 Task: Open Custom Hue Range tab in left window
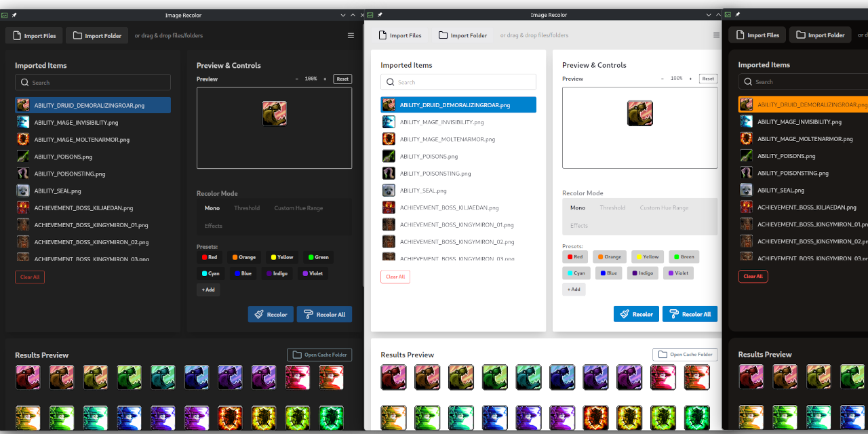[x=298, y=208]
